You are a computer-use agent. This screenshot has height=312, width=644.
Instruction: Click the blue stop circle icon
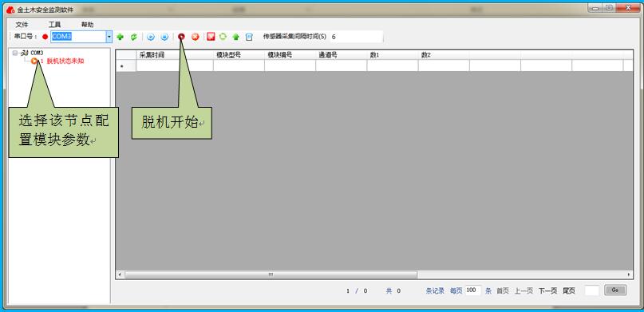point(164,37)
